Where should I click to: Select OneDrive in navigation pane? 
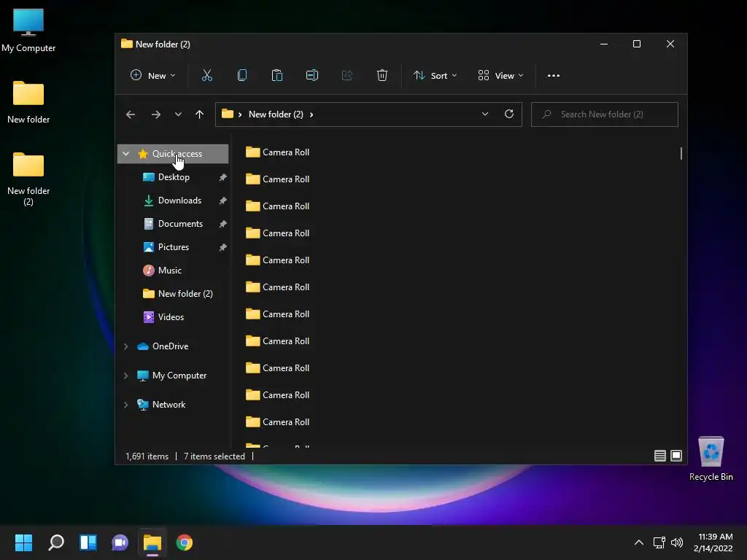170,346
